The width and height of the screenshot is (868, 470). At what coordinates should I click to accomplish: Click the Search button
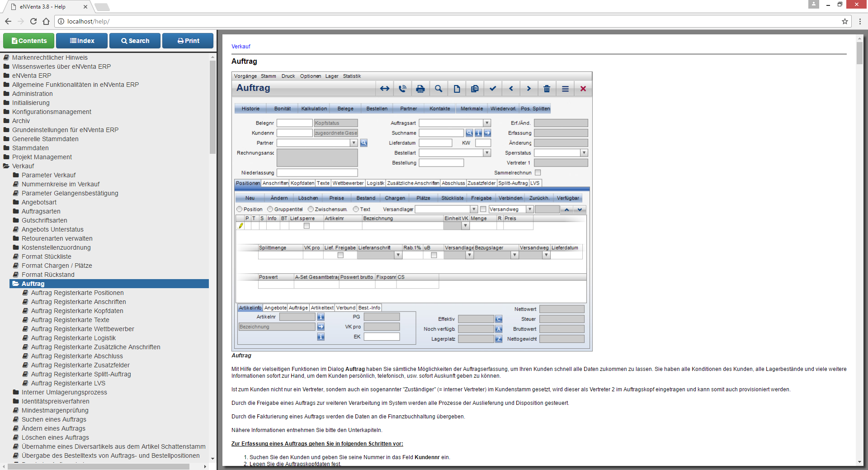click(135, 41)
